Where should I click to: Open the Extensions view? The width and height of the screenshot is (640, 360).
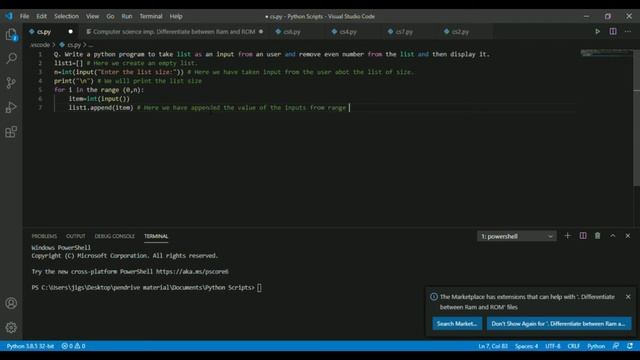(11, 132)
